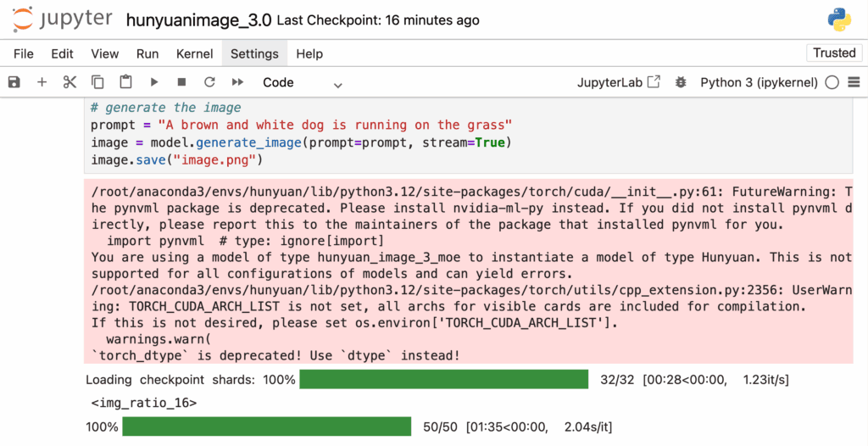Interrupt the kernel with stop icon
This screenshot has height=446, width=868.
click(181, 82)
